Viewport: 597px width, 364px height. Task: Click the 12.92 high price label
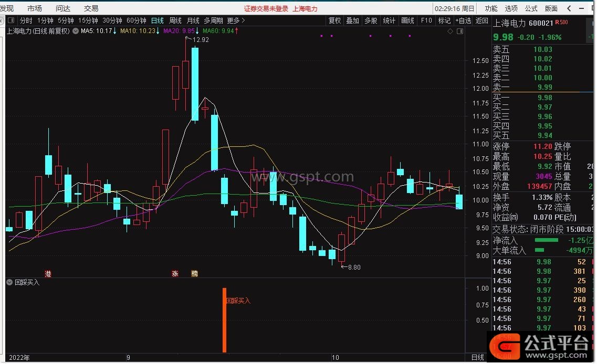201,40
